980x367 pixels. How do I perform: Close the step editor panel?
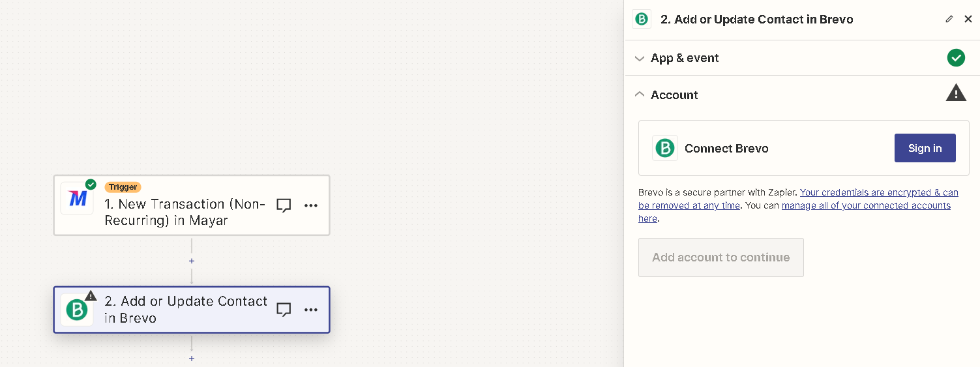(x=968, y=19)
